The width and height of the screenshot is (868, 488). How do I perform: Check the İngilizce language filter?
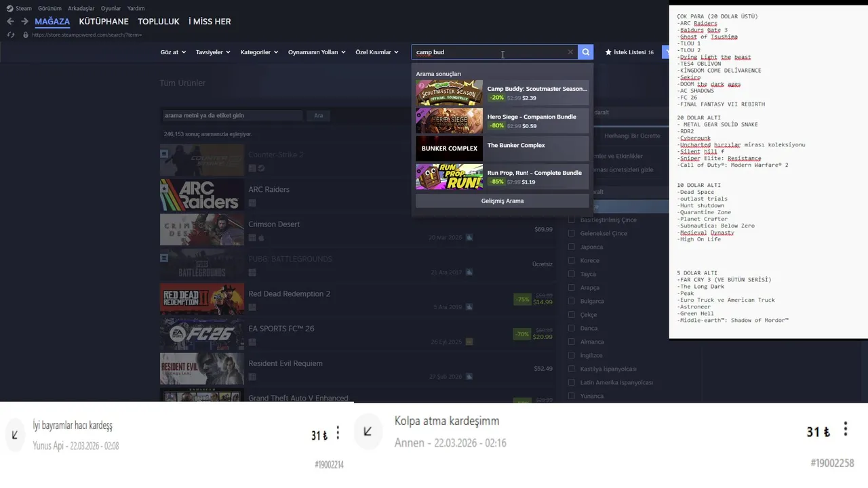(571, 355)
